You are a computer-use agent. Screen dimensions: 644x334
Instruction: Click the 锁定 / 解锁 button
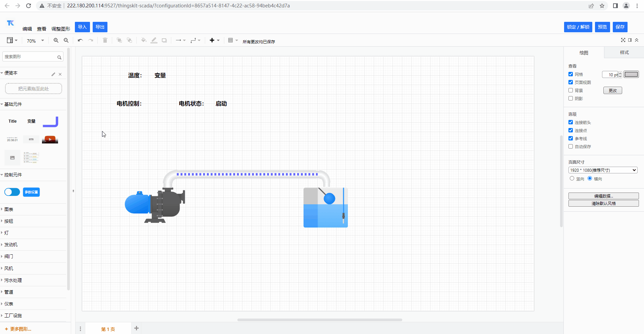point(578,27)
